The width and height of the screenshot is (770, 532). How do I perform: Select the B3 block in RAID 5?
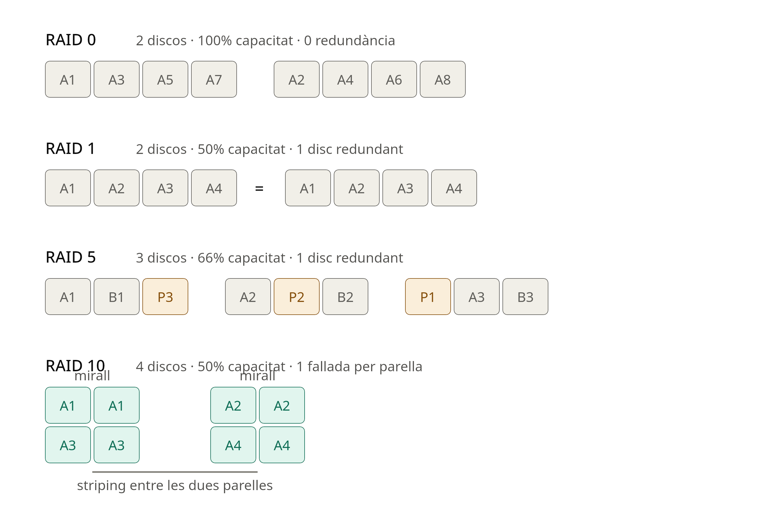coord(525,297)
